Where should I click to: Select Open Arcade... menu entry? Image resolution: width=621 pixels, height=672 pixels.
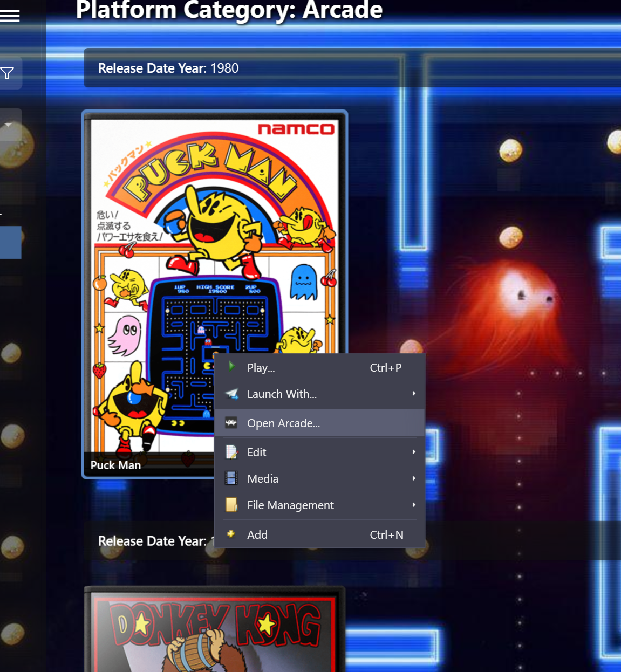[320, 423]
